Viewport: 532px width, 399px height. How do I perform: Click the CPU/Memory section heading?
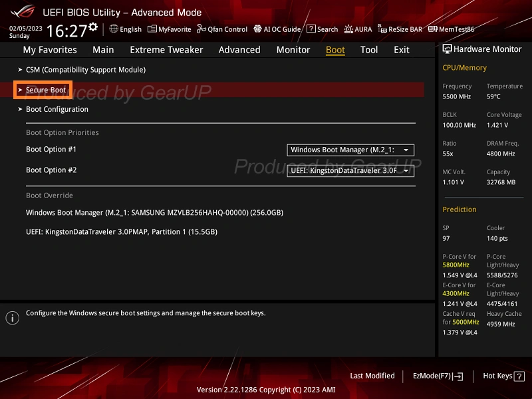[464, 68]
